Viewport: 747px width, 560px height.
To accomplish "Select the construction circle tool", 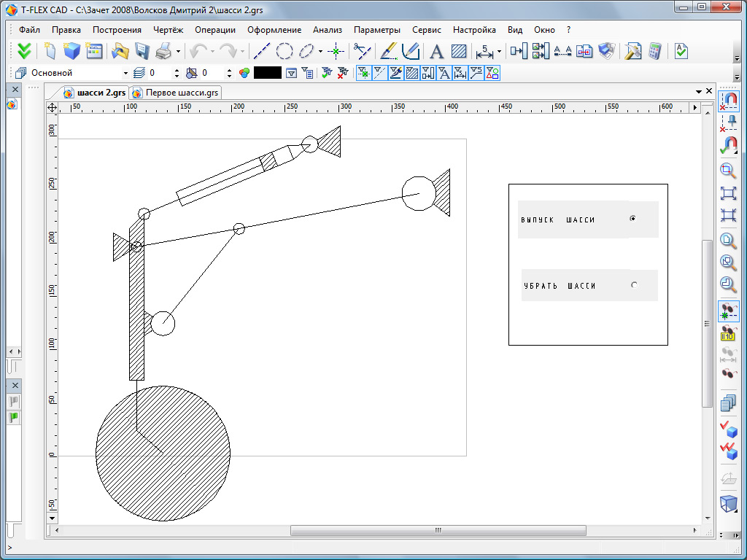I will coord(285,51).
